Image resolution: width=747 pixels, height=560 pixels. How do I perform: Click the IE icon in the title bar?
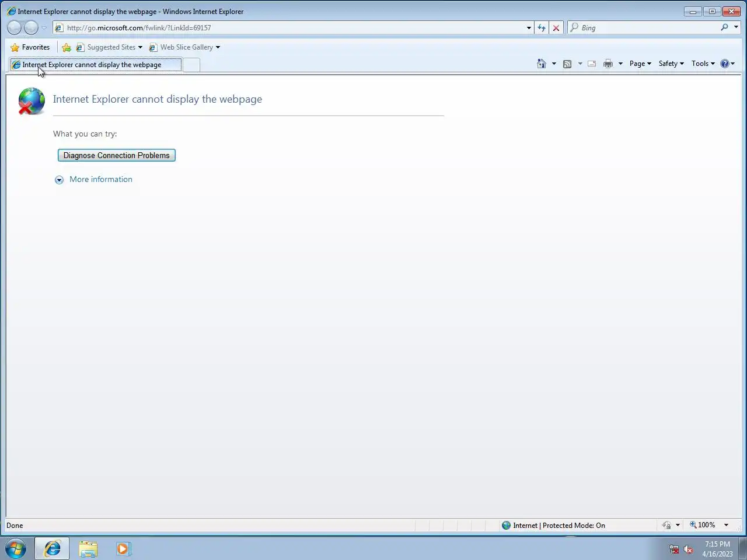11,11
